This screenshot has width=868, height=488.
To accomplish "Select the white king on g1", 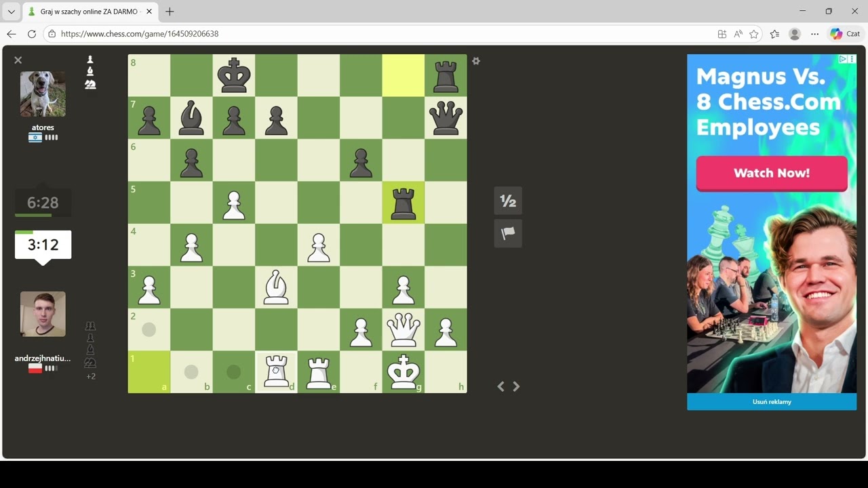I will click(x=403, y=372).
